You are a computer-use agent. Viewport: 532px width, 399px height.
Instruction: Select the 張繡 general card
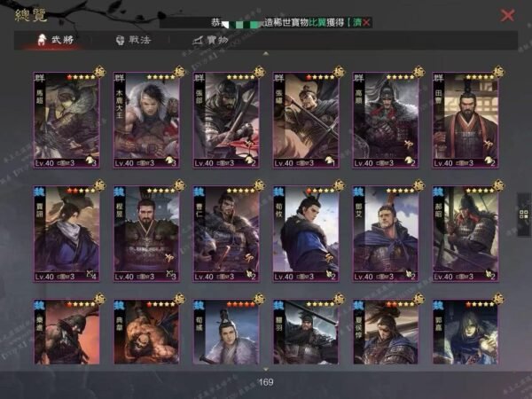[306, 120]
